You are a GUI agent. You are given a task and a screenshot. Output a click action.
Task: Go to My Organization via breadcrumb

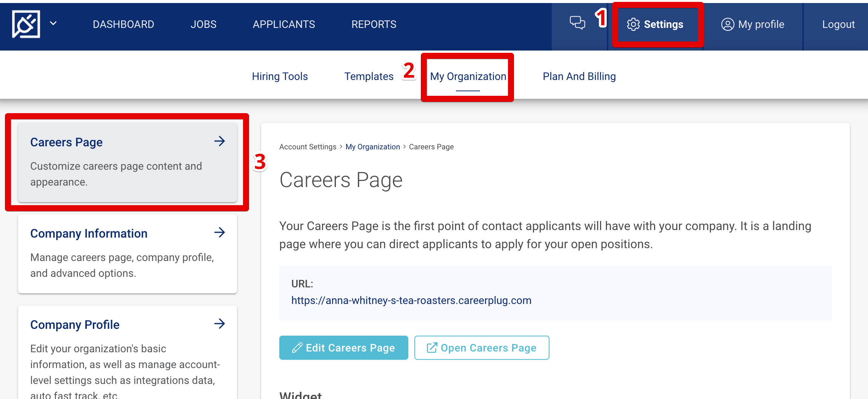[x=372, y=147]
